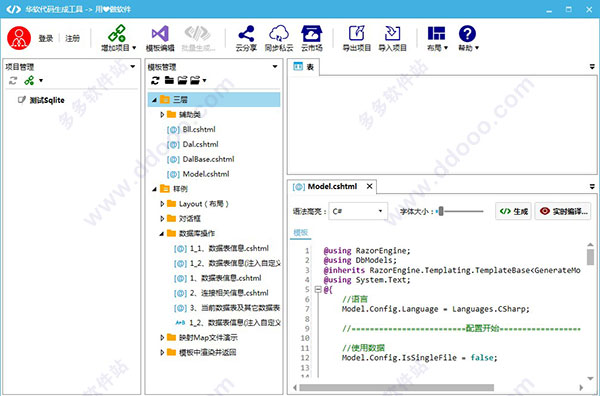Open the Model.cshtml editor panel options dropdown

pyautogui.click(x=592, y=187)
